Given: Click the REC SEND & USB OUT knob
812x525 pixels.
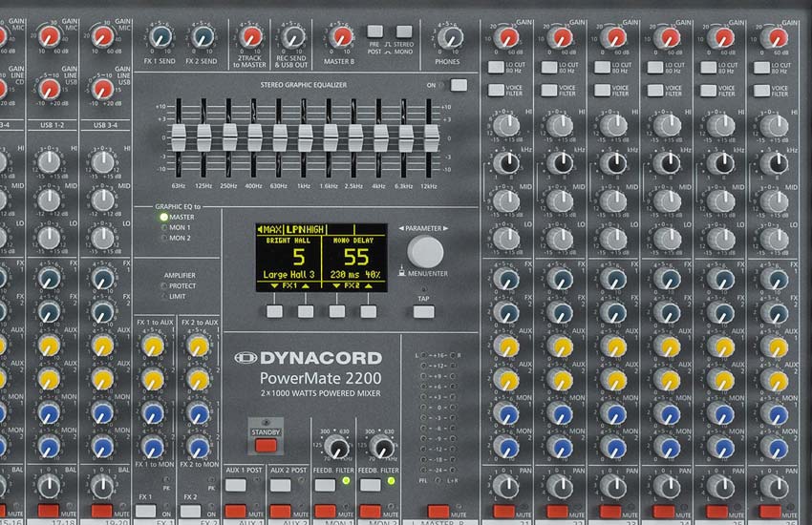Looking at the screenshot, I should point(293,36).
